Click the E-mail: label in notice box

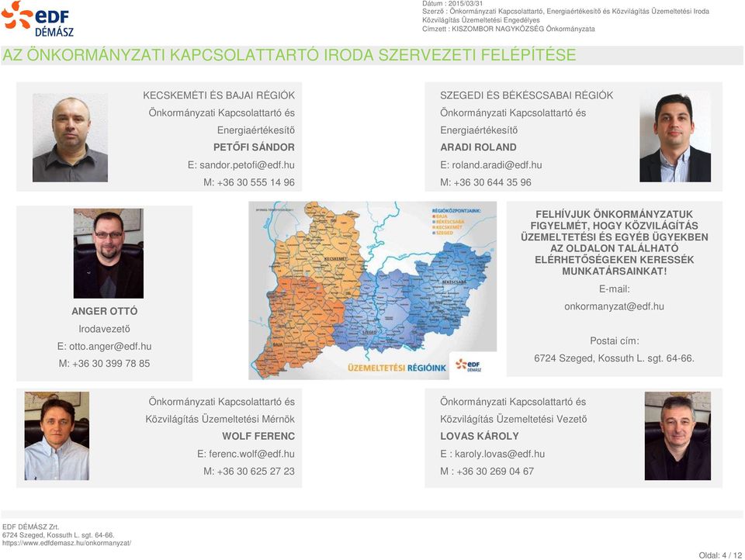click(x=615, y=289)
